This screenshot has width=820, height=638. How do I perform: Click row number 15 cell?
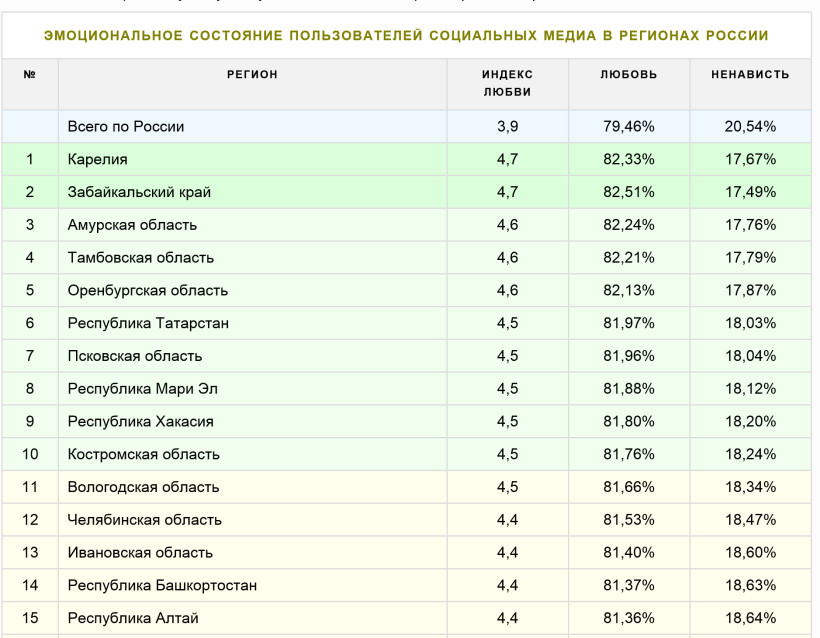click(30, 618)
